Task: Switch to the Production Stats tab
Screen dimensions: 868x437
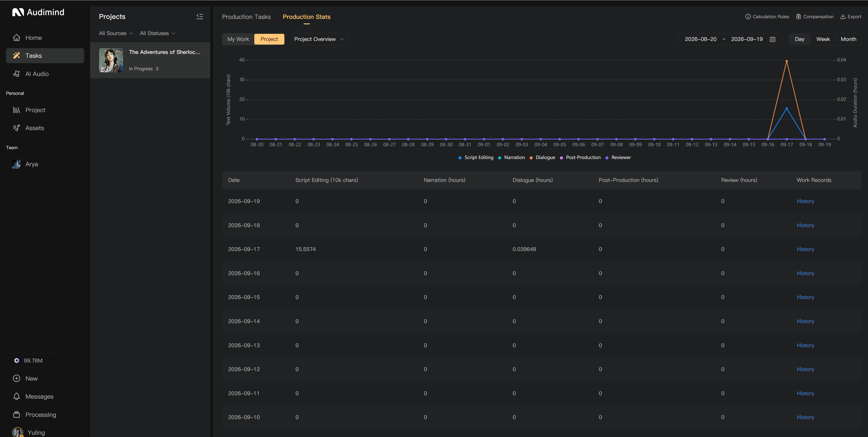Action: pyautogui.click(x=307, y=17)
